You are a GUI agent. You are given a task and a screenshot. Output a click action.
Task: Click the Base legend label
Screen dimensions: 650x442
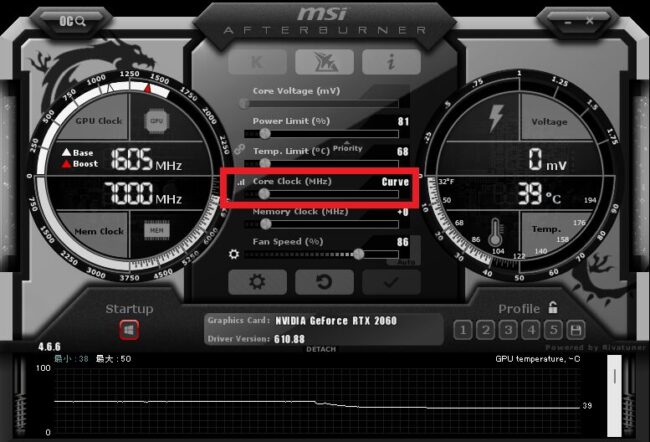click(x=83, y=153)
